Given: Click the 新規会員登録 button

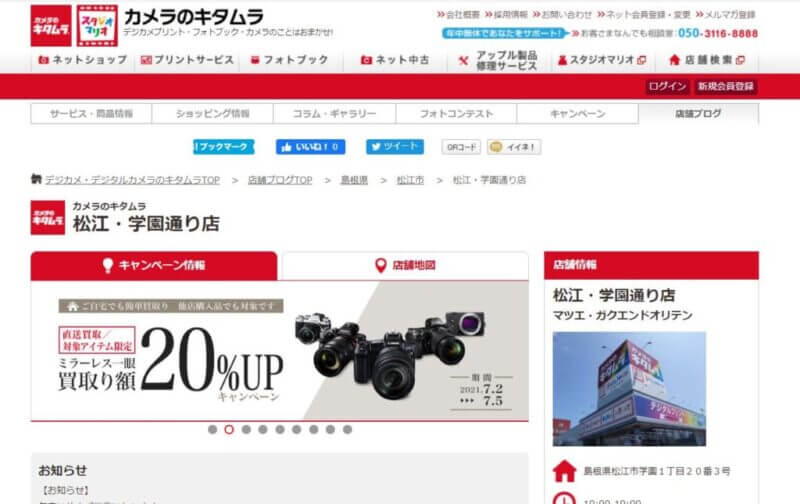Looking at the screenshot, I should (726, 86).
